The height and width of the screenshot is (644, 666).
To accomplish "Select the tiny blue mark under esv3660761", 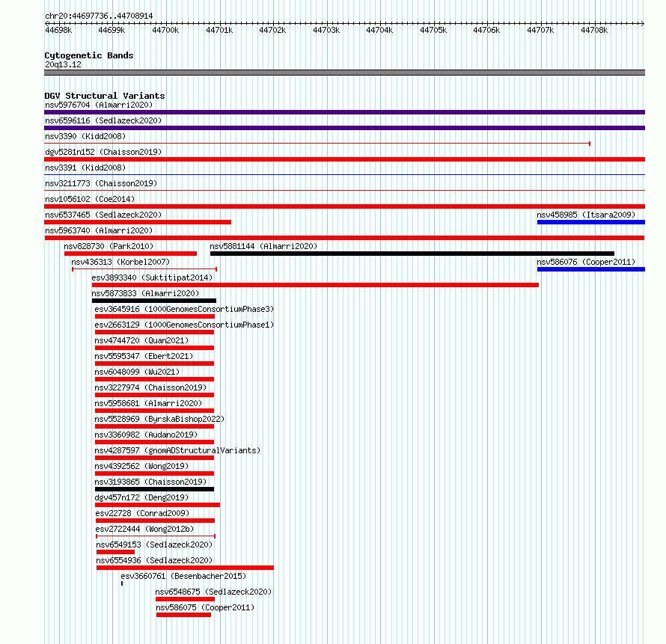I will click(122, 583).
